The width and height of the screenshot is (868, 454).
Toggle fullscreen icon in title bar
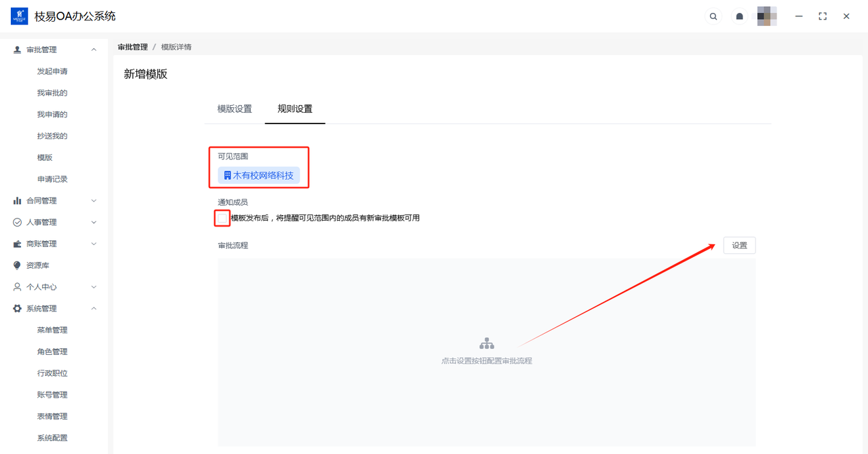(823, 16)
